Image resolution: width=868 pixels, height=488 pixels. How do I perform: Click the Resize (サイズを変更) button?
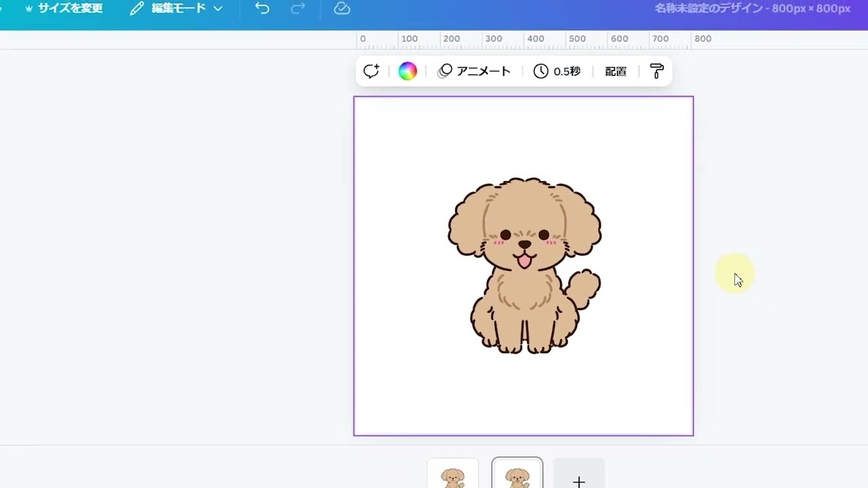(63, 9)
